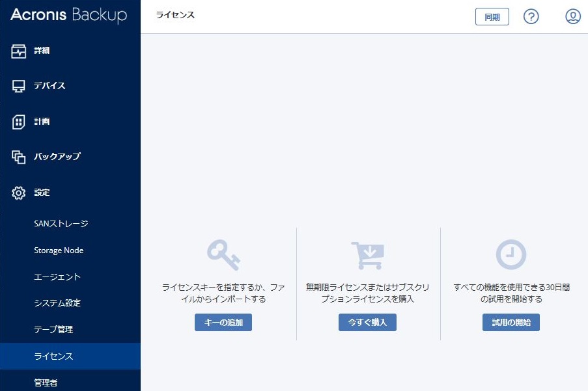588x391 pixels.
Task: Click the 同期 sync button
Action: point(492,16)
